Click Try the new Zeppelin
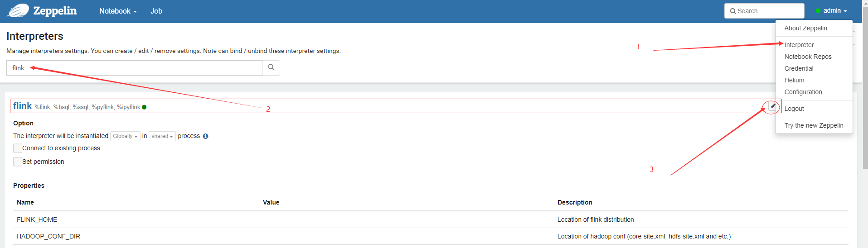868x248 pixels. tap(814, 125)
